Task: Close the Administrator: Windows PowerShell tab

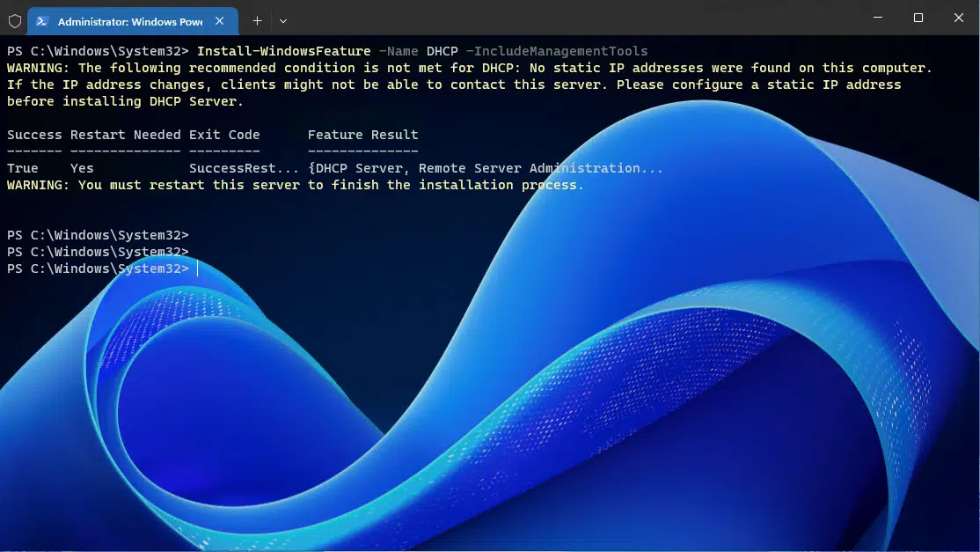Action: pos(221,20)
